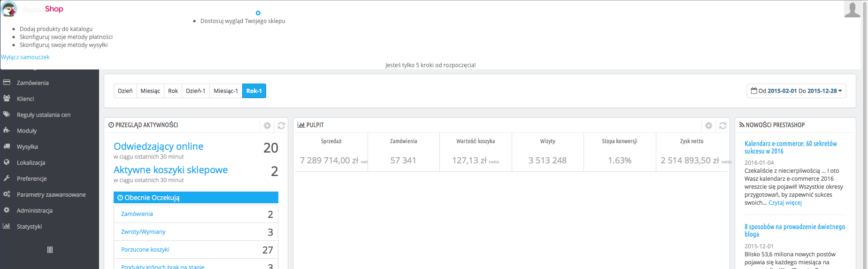The image size is (868, 269).
Task: Select the Zysk netto metric tile
Action: click(692, 152)
